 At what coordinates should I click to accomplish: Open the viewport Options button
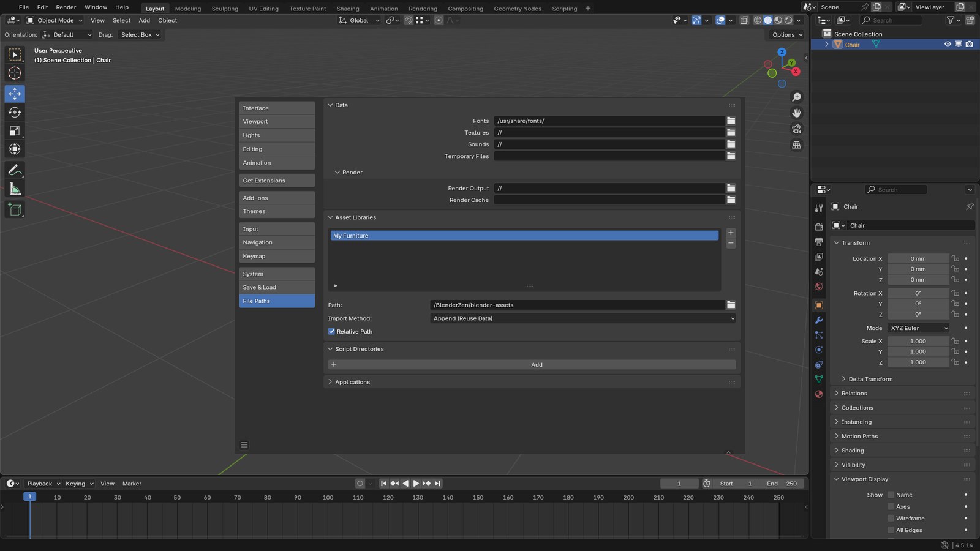tap(787, 35)
